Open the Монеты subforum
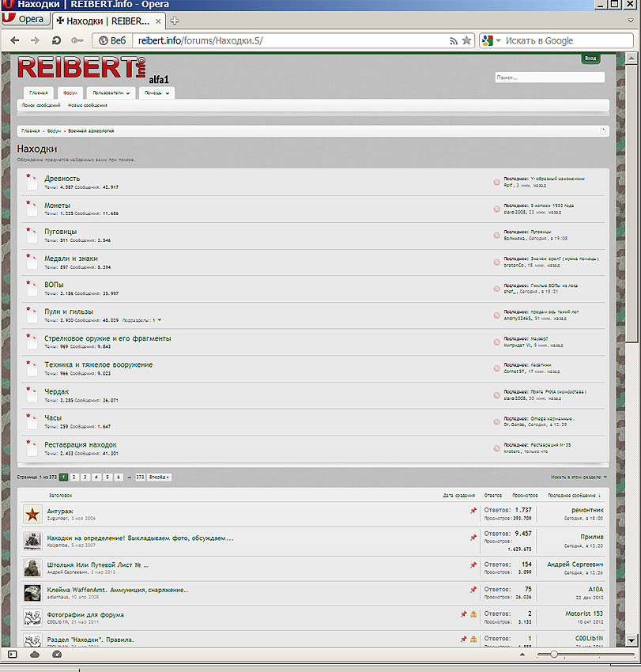The height and width of the screenshot is (672, 641). [x=57, y=206]
